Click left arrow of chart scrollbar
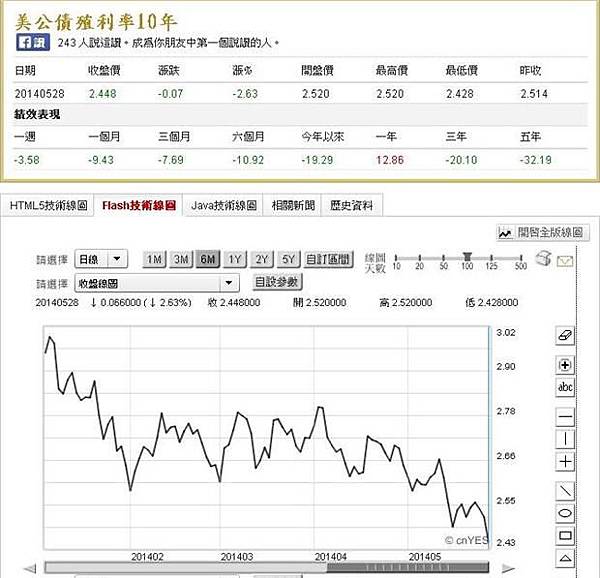The image size is (600, 578). pos(31,568)
